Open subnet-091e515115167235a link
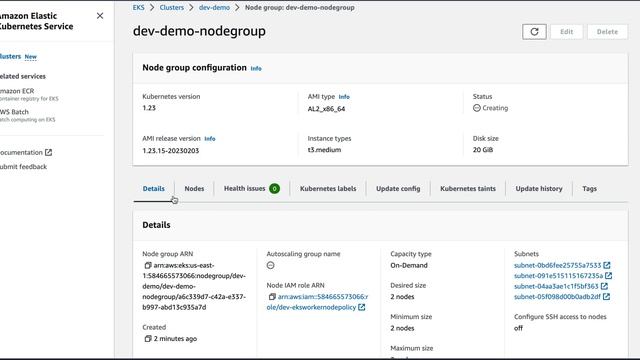This screenshot has width=640, height=360. (x=558, y=276)
